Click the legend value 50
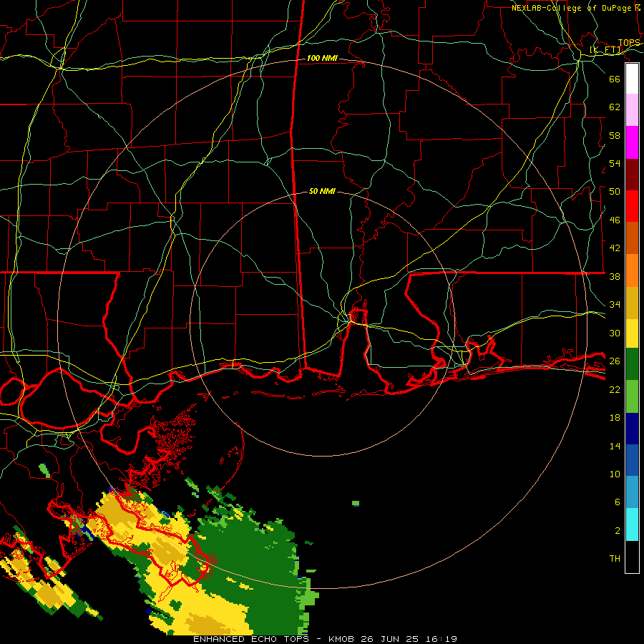Viewport: 644px width, 644px height. click(615, 192)
